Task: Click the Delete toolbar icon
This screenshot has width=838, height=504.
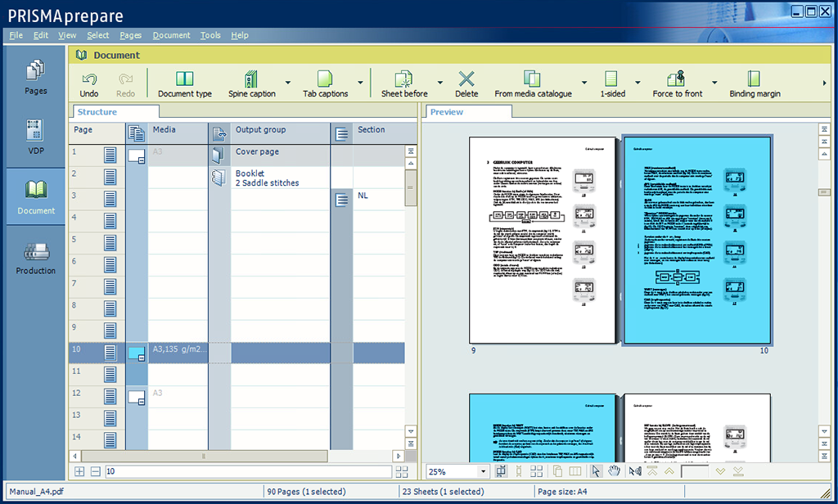Action: click(x=466, y=84)
